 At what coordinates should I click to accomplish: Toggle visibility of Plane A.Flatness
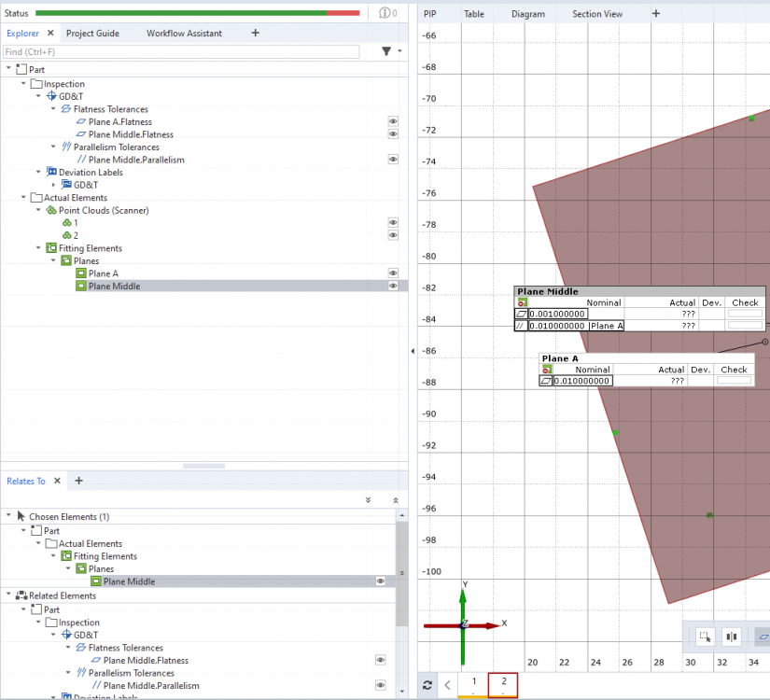[x=393, y=121]
